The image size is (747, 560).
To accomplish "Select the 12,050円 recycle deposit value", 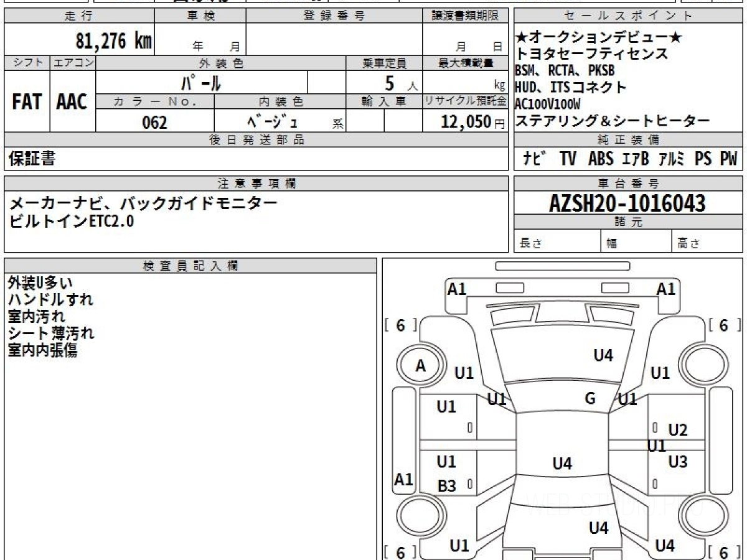I will coord(473,122).
